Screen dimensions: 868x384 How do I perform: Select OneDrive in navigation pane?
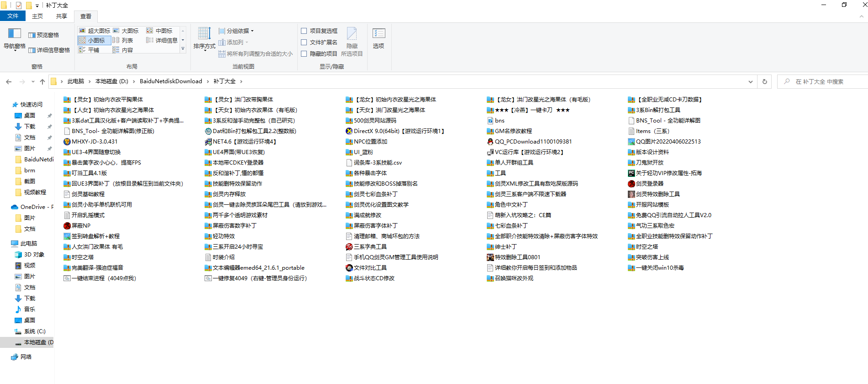click(x=31, y=207)
